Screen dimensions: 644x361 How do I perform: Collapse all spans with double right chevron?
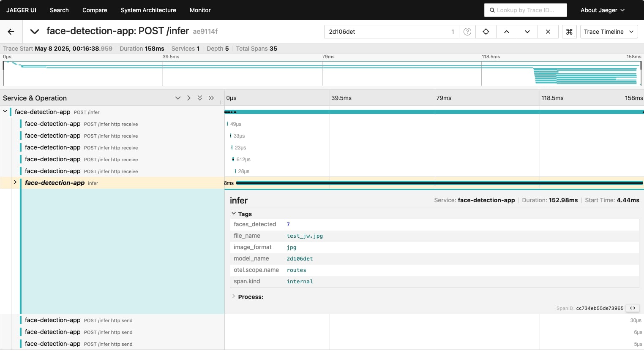(211, 98)
